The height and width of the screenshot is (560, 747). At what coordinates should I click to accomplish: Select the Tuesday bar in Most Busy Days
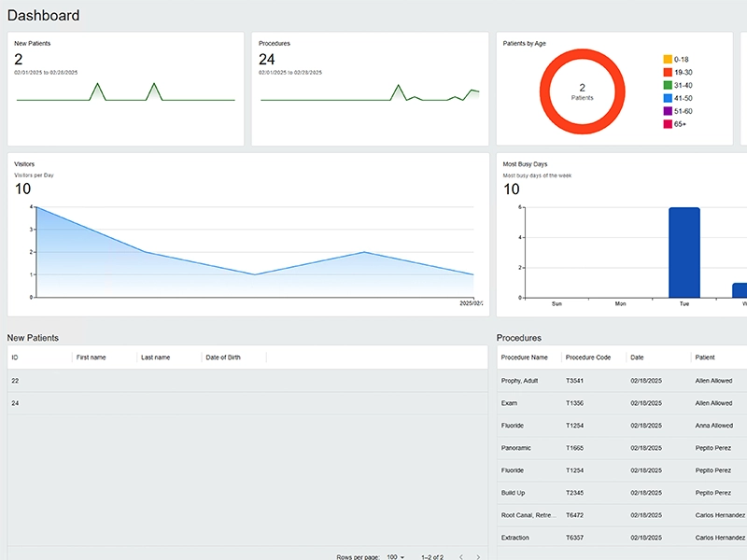click(x=684, y=252)
